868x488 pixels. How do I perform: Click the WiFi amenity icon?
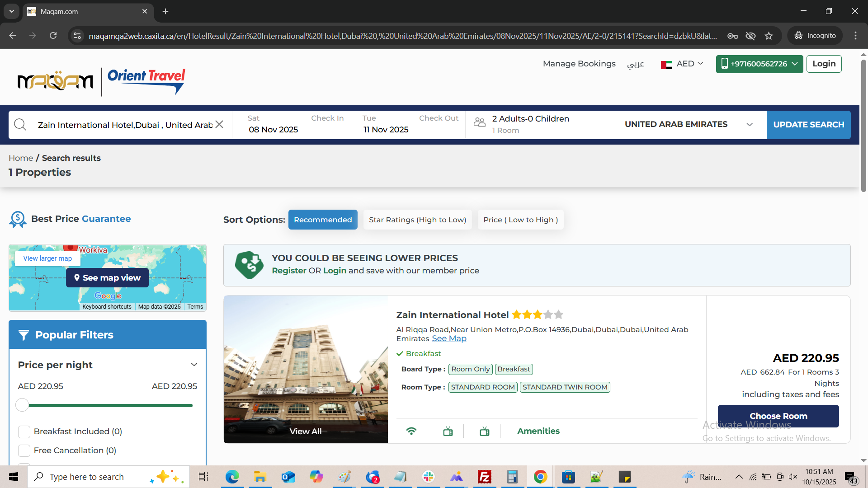411,431
